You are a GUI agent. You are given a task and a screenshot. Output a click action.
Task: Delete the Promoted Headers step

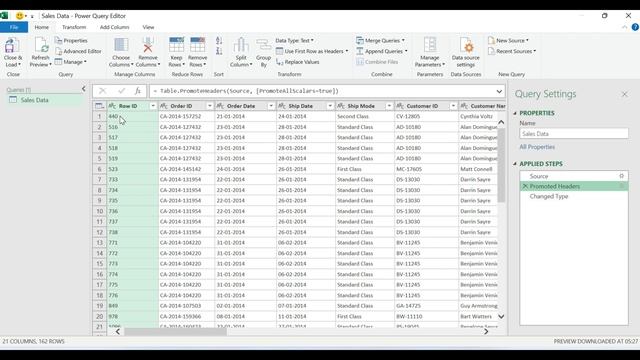point(525,186)
